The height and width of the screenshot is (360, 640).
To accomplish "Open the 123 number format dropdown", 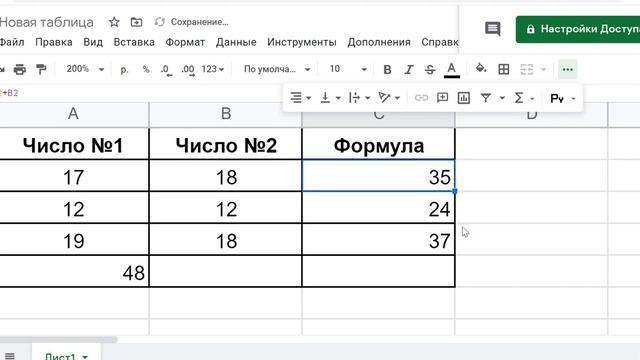I will (x=213, y=69).
